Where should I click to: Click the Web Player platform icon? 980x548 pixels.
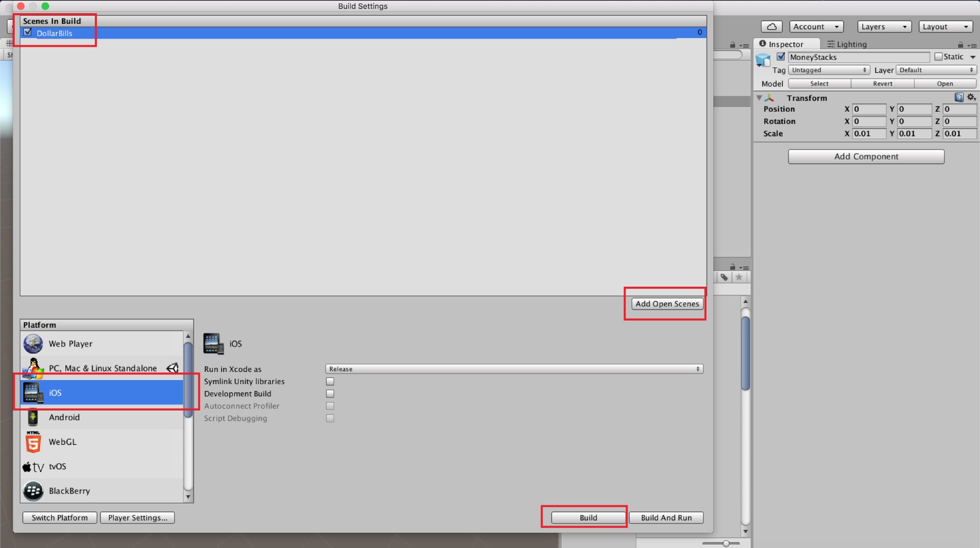(x=32, y=343)
